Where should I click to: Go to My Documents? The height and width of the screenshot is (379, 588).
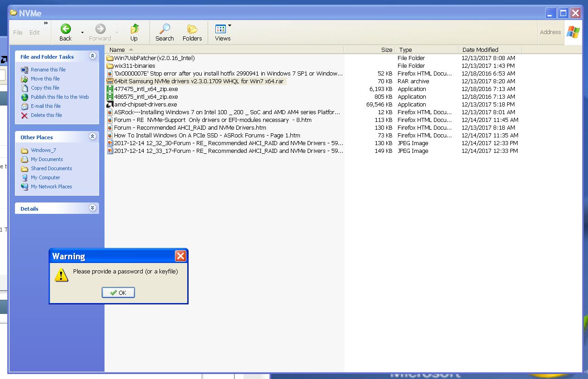tap(47, 159)
